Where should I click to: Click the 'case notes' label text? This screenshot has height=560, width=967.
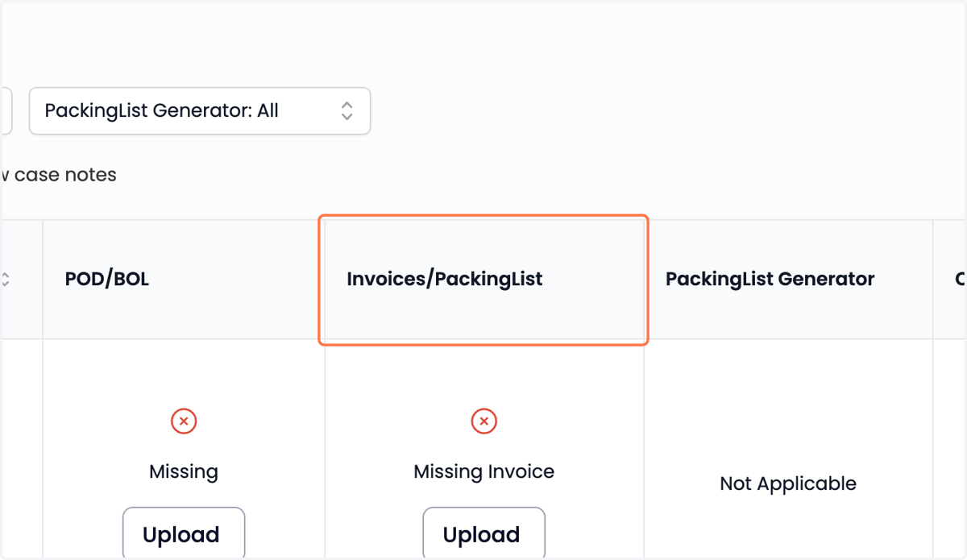(65, 175)
